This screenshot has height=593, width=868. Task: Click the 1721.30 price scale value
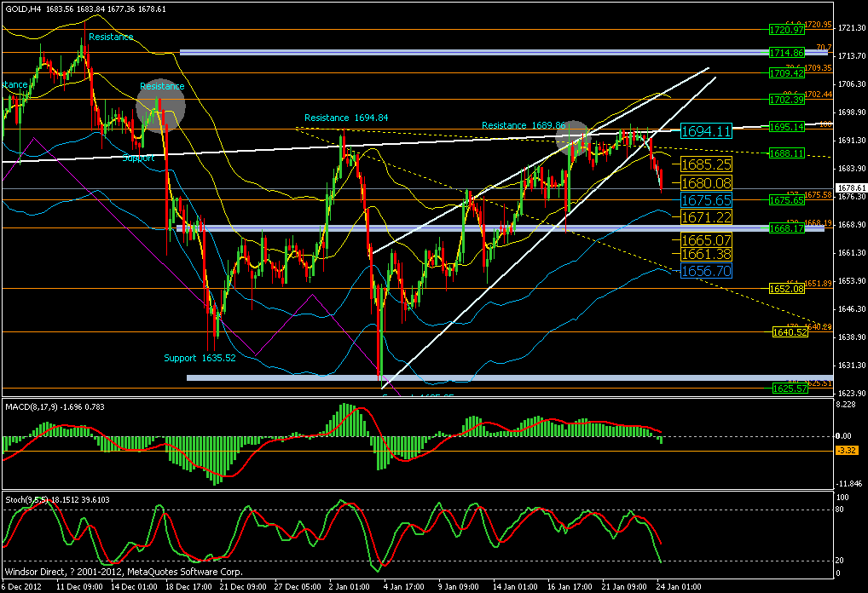tap(853, 27)
